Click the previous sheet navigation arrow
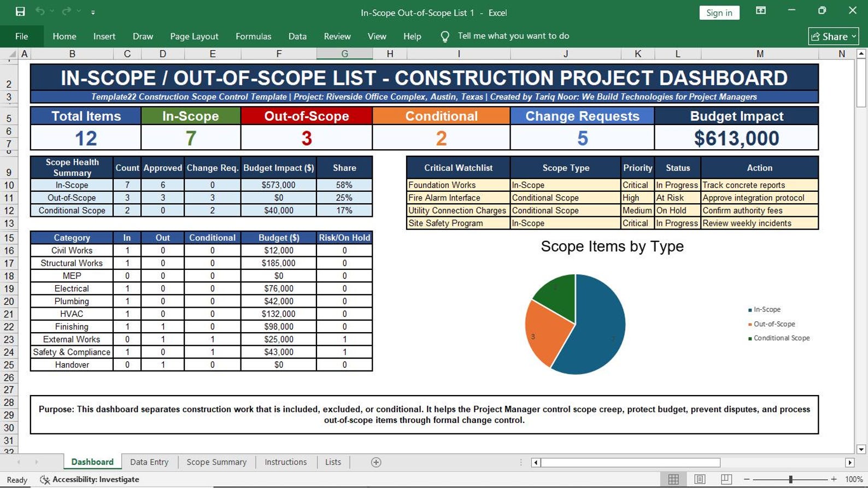 coord(19,462)
